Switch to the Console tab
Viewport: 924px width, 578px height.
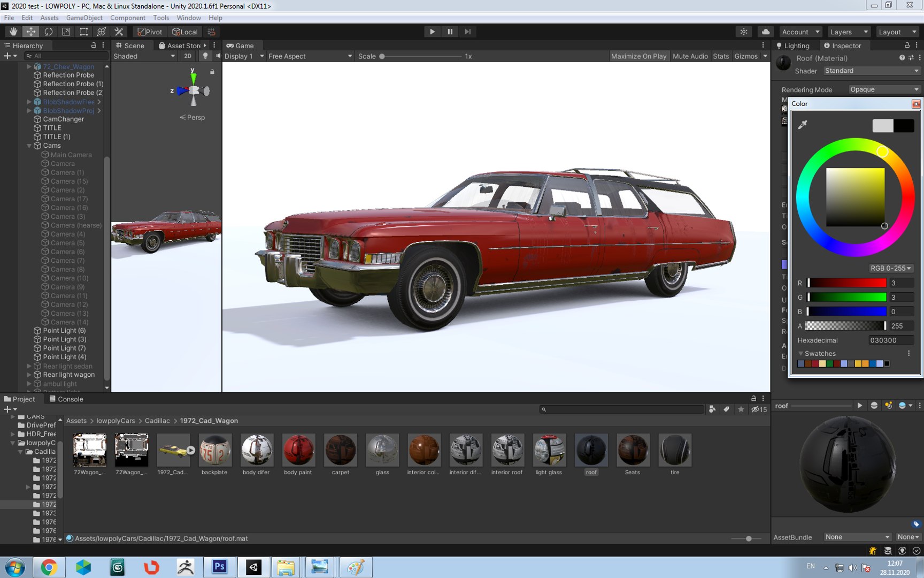coord(66,399)
